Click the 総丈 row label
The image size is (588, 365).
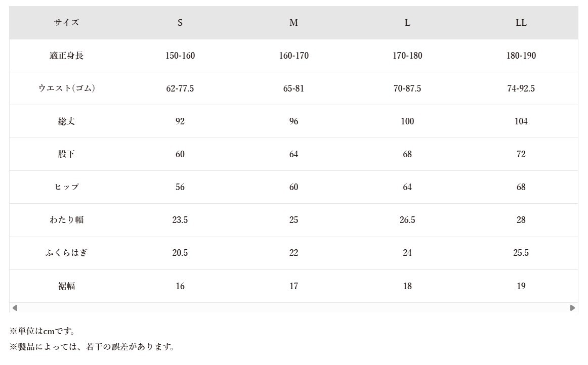click(67, 121)
